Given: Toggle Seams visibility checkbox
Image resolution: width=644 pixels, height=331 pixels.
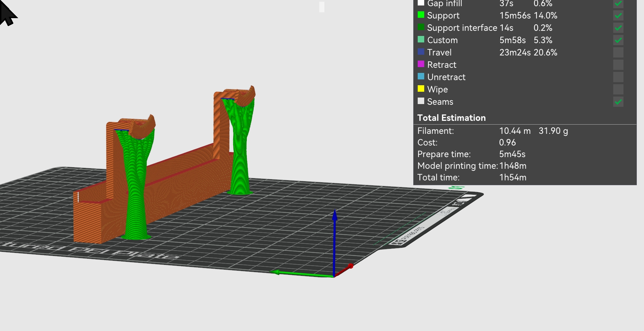Looking at the screenshot, I should 618,102.
